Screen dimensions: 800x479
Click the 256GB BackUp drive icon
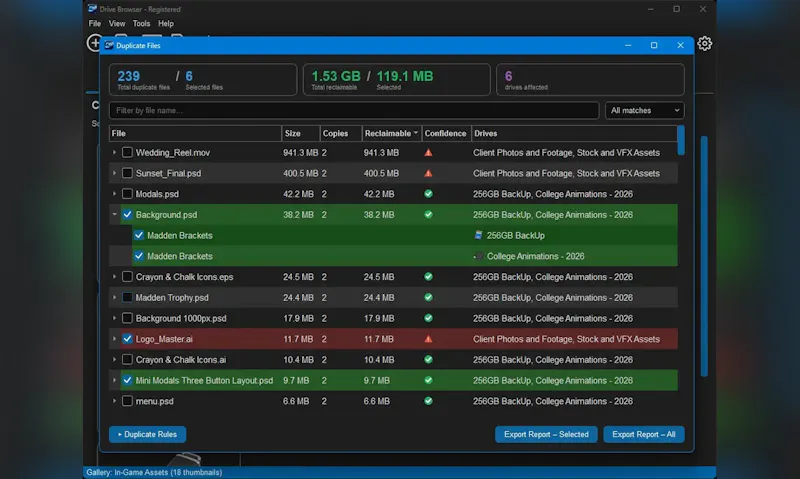[x=478, y=235]
